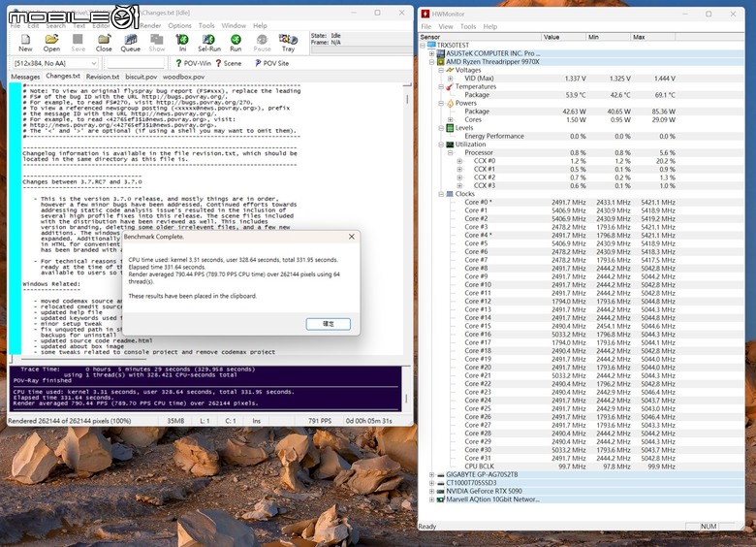Expand the CT1000T705SSD3 drive node
The width and height of the screenshot is (756, 547).
click(432, 483)
